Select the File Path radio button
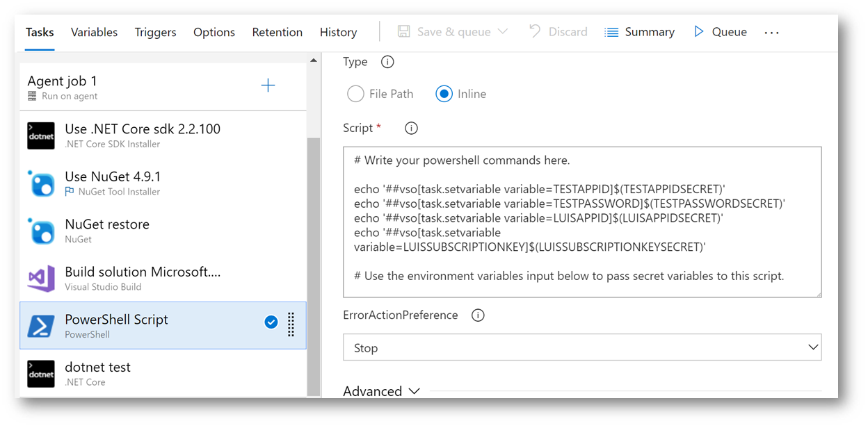 pos(355,94)
